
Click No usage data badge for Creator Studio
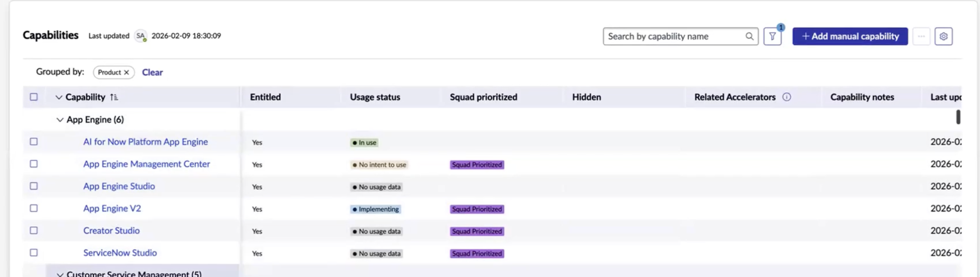point(376,232)
